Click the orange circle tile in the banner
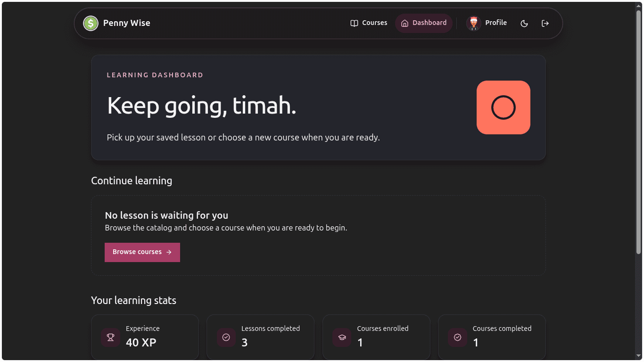 (504, 107)
